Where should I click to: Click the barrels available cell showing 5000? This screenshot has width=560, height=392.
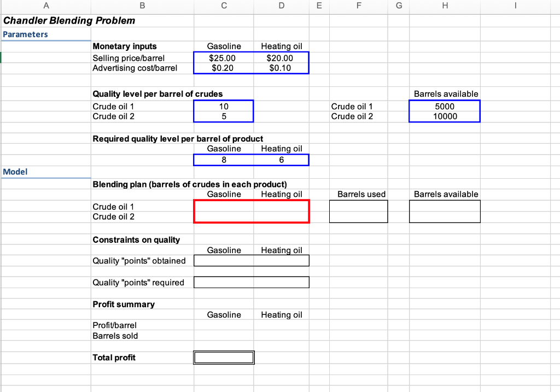tap(445, 106)
